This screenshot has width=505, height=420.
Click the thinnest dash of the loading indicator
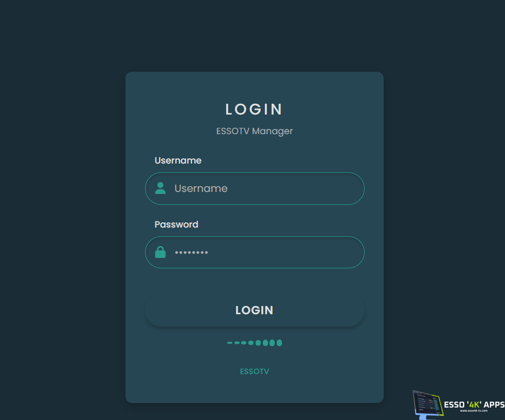pos(230,343)
